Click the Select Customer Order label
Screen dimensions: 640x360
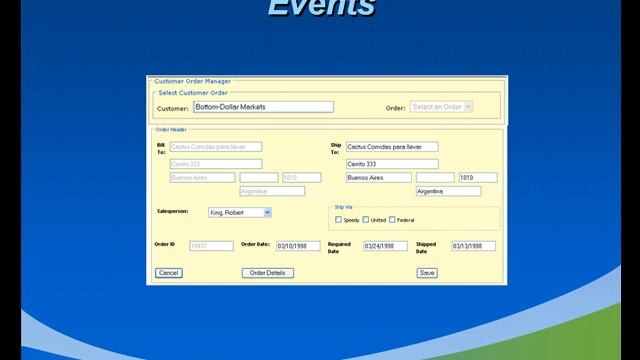[x=193, y=93]
